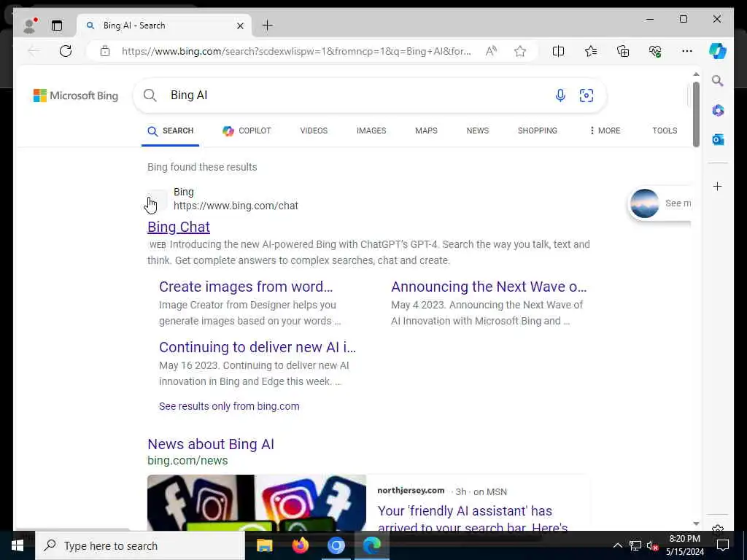
Task: Click the Type here to search box
Action: 140,545
